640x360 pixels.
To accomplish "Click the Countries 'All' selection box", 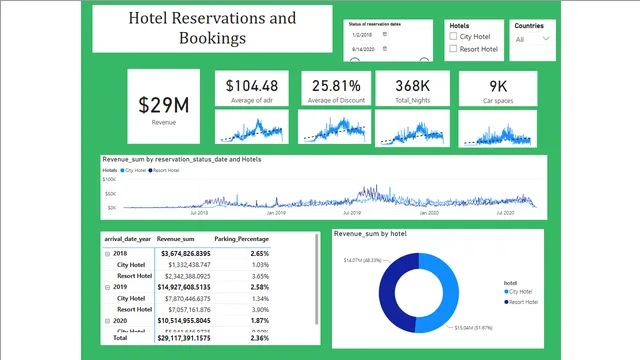I will pyautogui.click(x=532, y=39).
